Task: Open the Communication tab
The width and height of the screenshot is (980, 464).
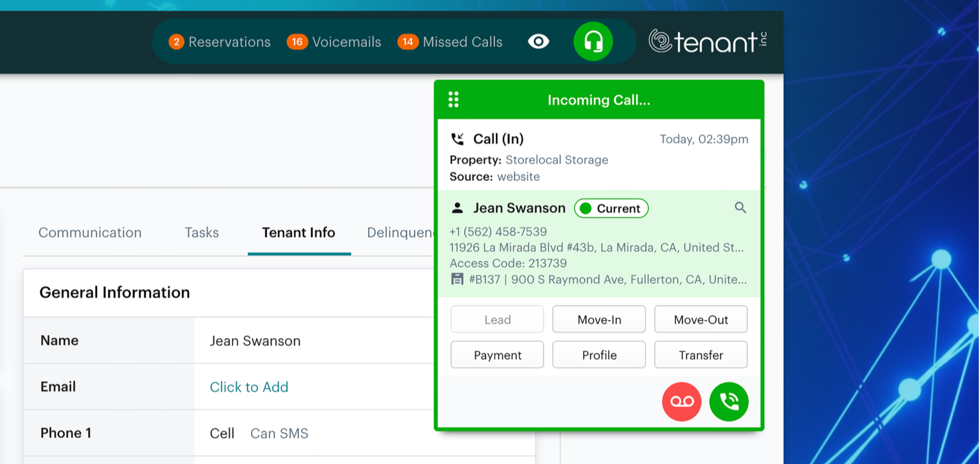Action: 90,233
